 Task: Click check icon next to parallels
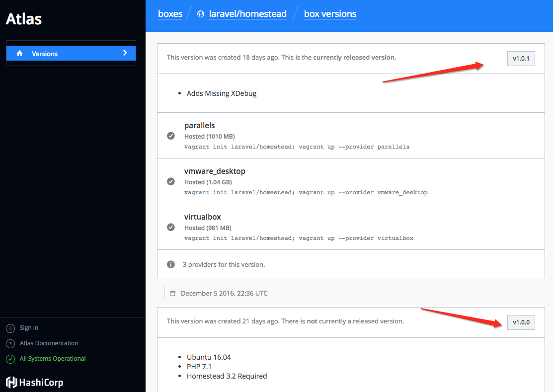171,136
